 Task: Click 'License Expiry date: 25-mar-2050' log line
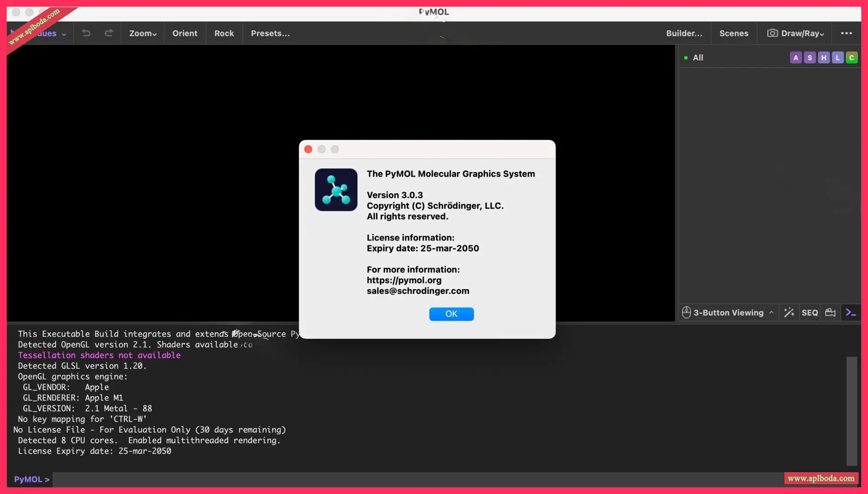pyautogui.click(x=94, y=451)
